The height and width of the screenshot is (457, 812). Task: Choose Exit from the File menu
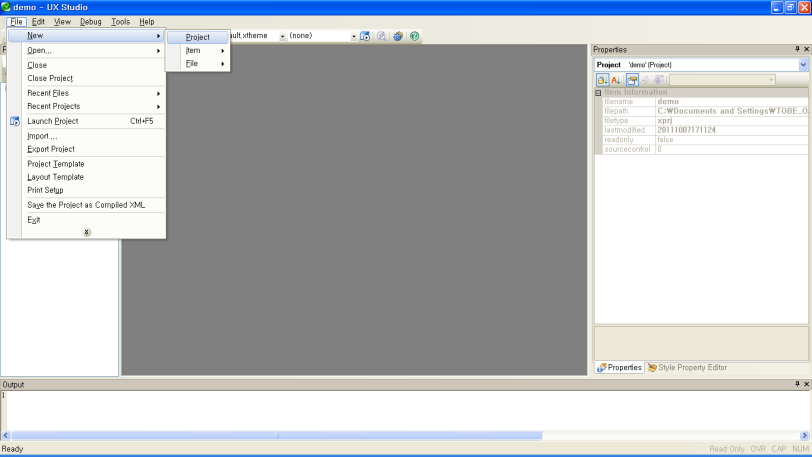point(86,220)
